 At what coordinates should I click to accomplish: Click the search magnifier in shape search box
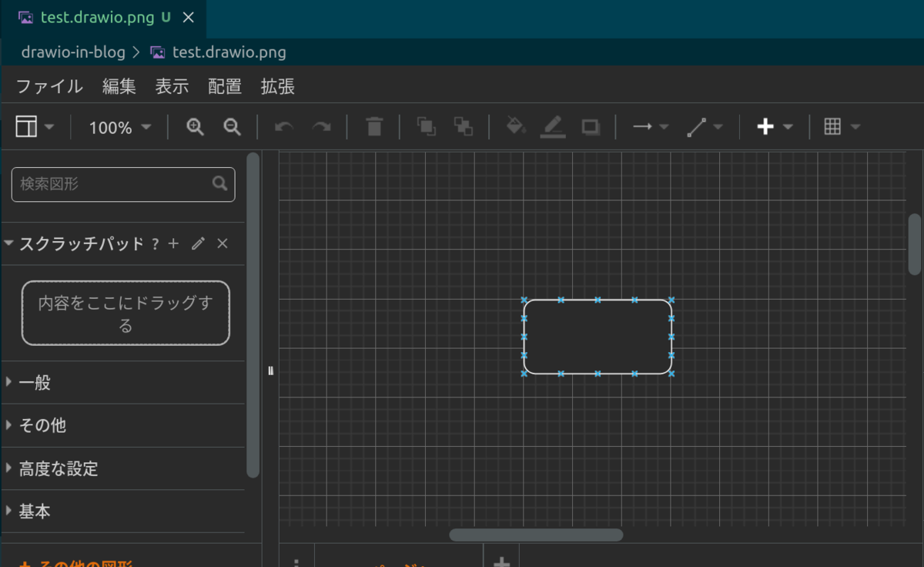(219, 184)
